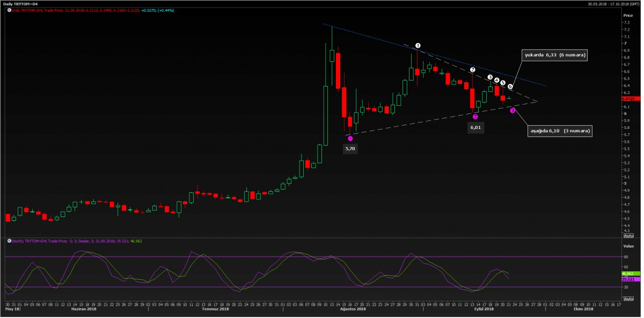Click the date range label at top right
This screenshot has width=644, height=318.
(x=612, y=4)
